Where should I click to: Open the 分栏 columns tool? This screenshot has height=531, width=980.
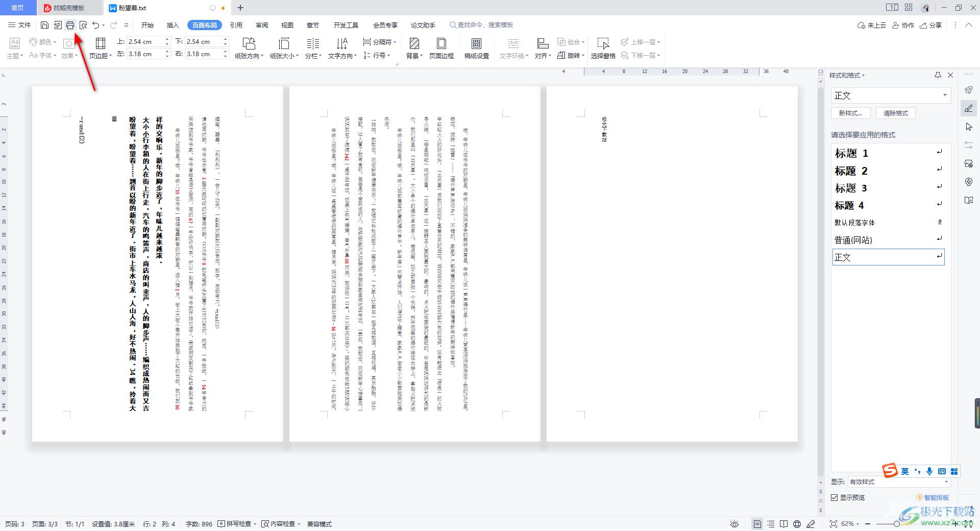point(313,49)
